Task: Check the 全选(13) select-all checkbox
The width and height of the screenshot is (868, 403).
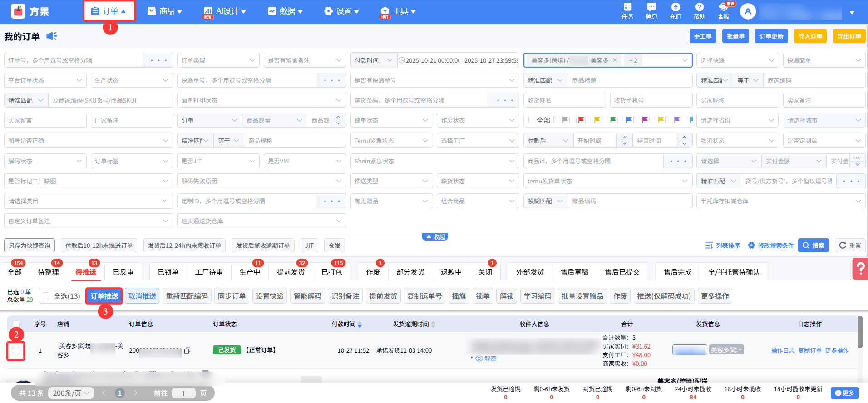Action: pos(46,296)
